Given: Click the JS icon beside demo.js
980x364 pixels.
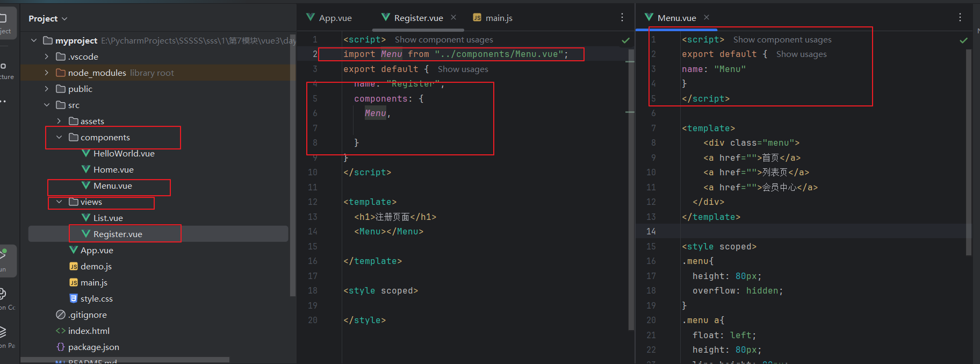Looking at the screenshot, I should coord(74,266).
